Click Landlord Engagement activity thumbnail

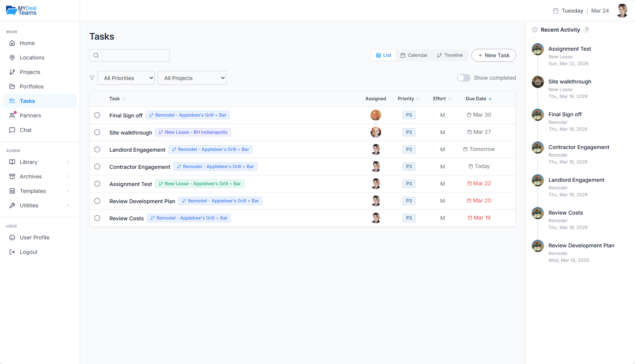(538, 180)
